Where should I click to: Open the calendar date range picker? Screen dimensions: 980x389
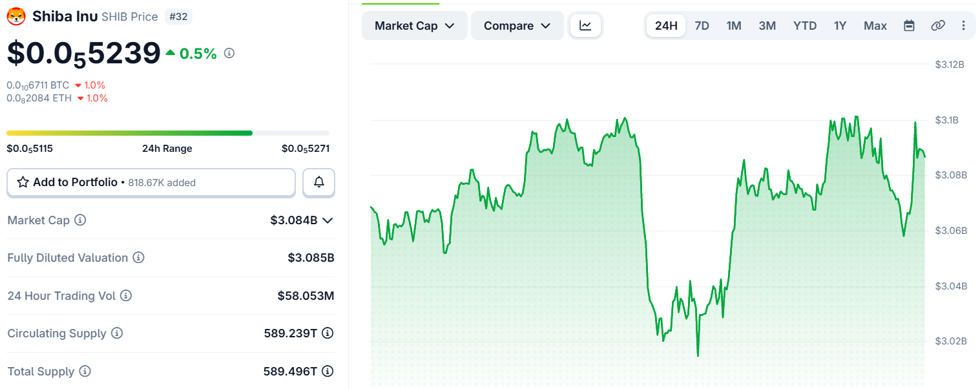pos(909,26)
